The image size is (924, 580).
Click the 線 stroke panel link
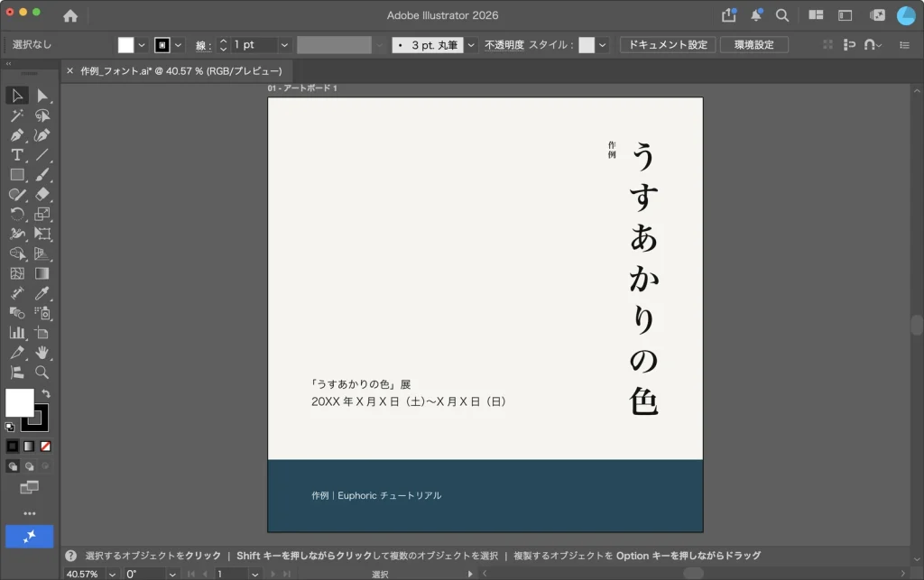click(201, 45)
